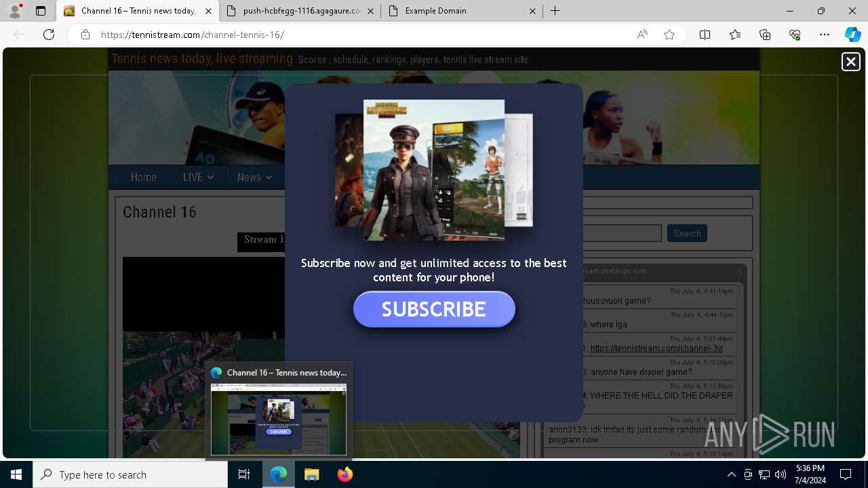The image size is (868, 488).
Task: Launch Firefox from the taskbar
Action: point(344,474)
